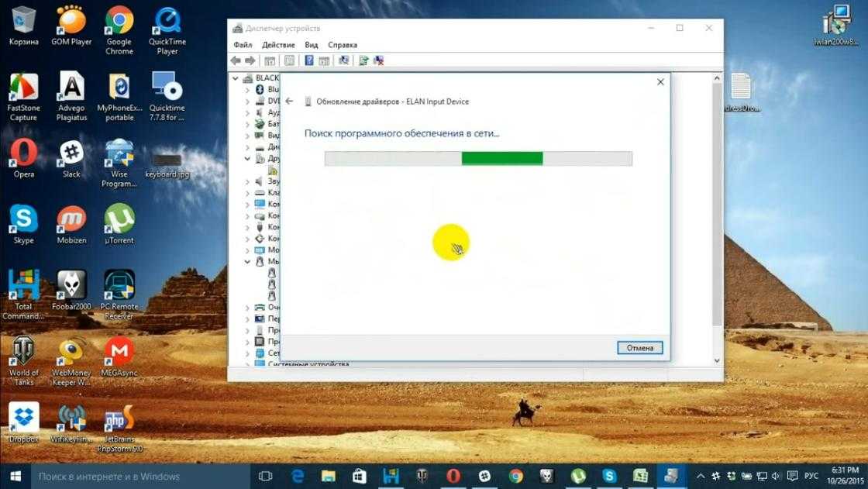This screenshot has width=868, height=489.
Task: Expand the DVD drives tree node
Action: (248, 102)
